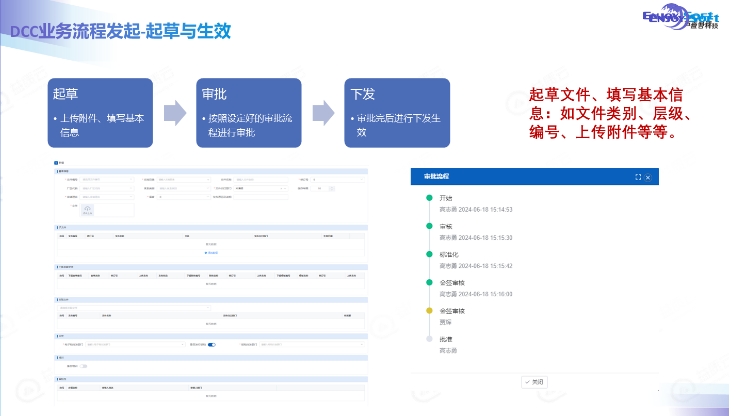745x416 pixels.
Task: Click the fullscreen icon in 审批流程 header
Action: tap(638, 177)
